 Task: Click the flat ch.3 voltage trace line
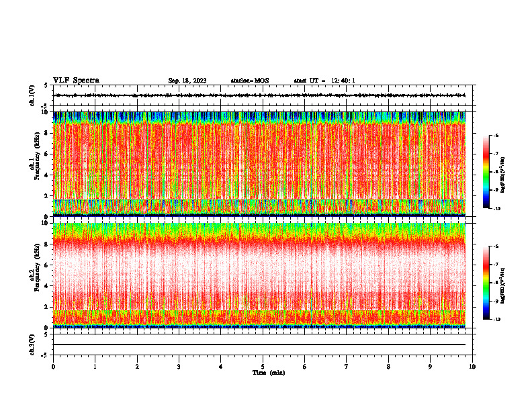(259, 345)
